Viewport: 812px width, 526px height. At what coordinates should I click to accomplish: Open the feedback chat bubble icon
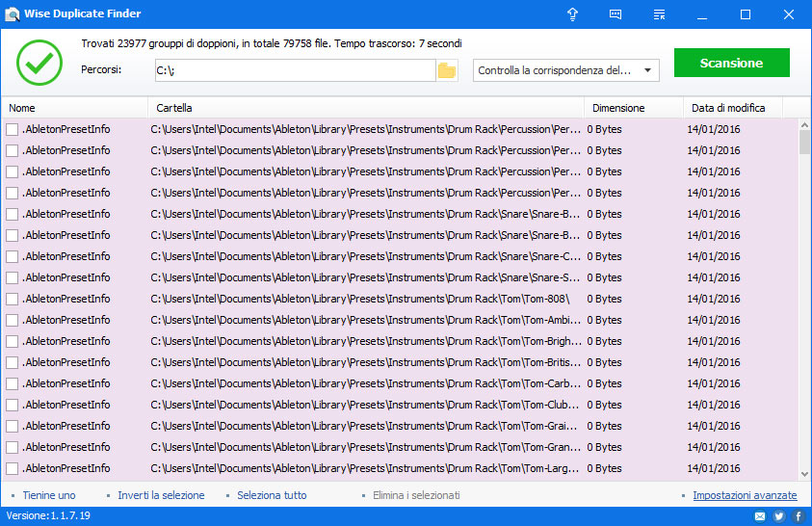coord(616,14)
